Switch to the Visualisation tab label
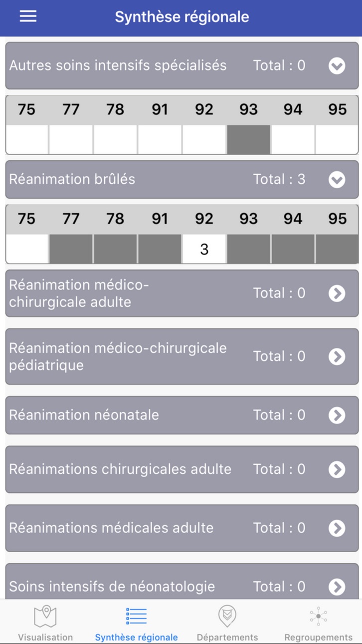The image size is (362, 644). coord(45,638)
